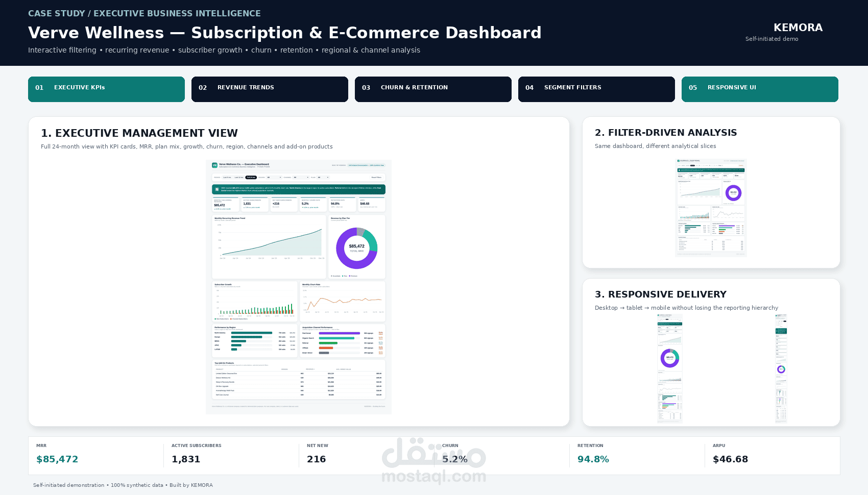This screenshot has height=495, width=868.
Task: Open the filter-driven analysis dashboard thumbnail
Action: (711, 208)
